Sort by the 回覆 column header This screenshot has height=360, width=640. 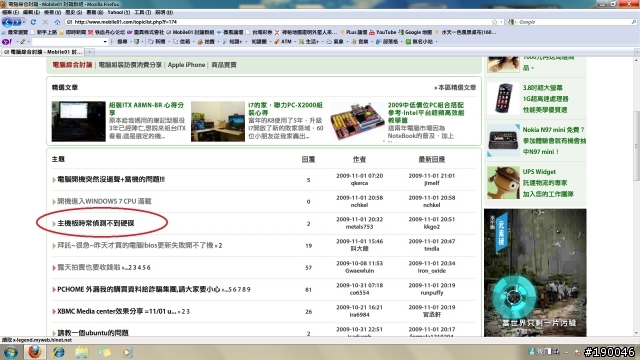click(308, 159)
